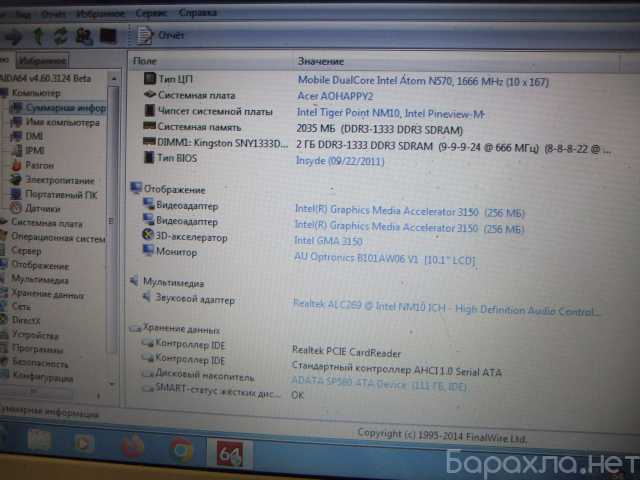Click the users toolbar icon
The width and height of the screenshot is (640, 480).
point(84,36)
